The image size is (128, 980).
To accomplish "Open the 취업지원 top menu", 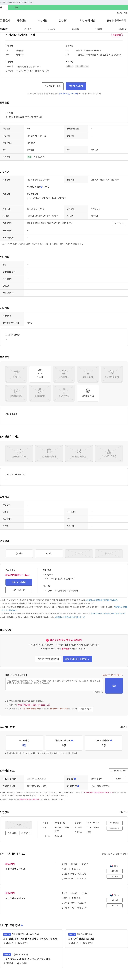I will coord(43,21).
